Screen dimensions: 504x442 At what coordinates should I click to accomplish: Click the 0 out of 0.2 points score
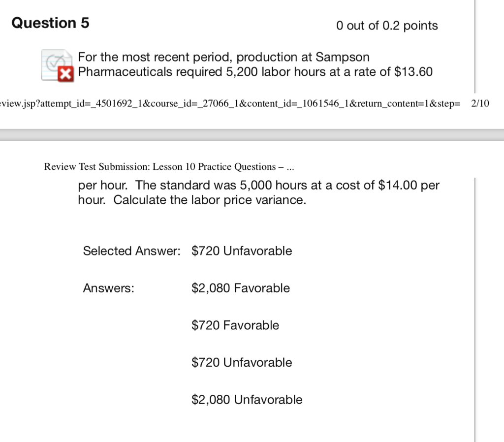[388, 26]
